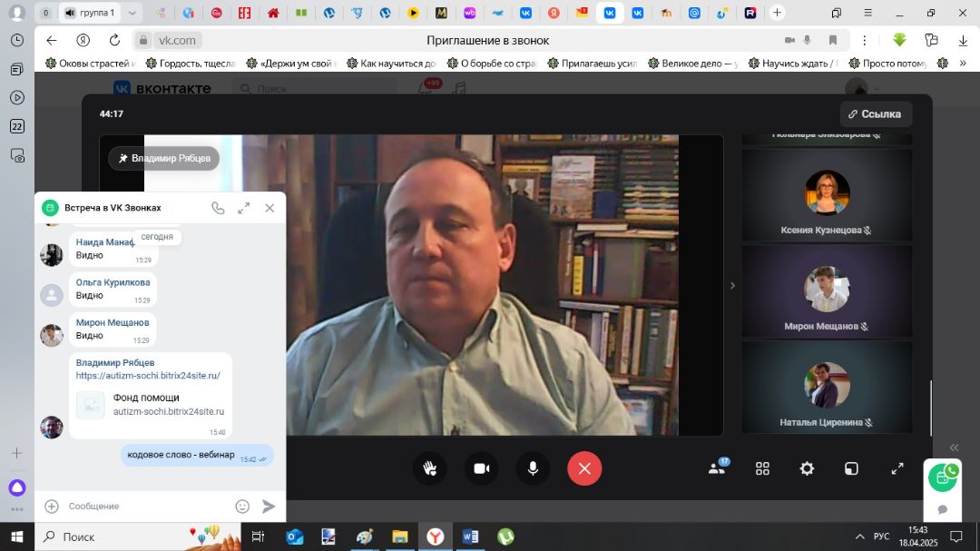Open the browser tab manager icon

pos(837,13)
